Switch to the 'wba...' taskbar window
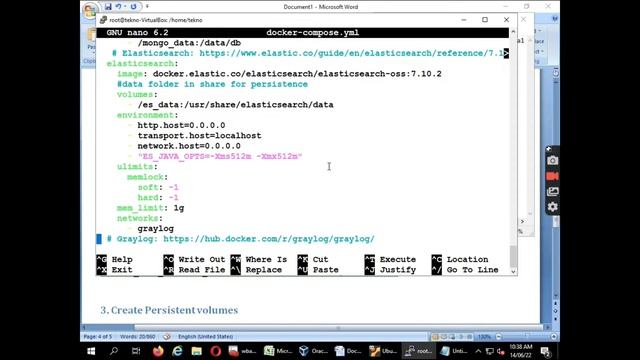 (x=242, y=351)
